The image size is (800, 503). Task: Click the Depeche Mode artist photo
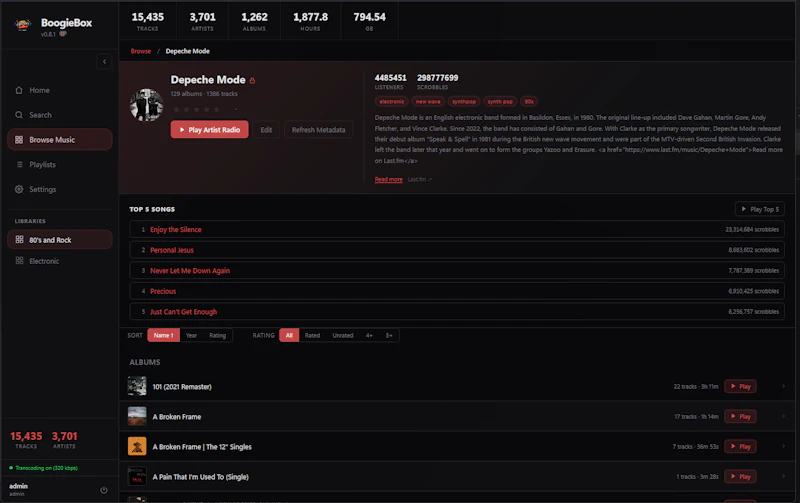click(x=146, y=105)
